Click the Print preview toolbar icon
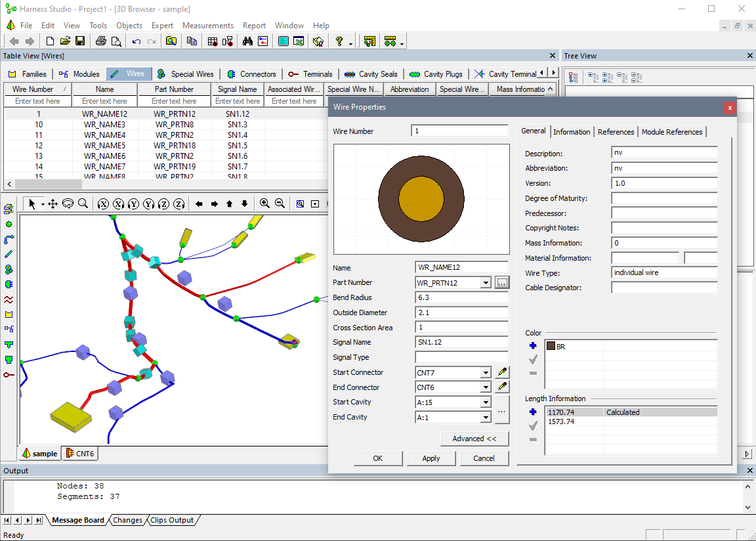Viewport: 756px width, 541px height. coord(117,41)
